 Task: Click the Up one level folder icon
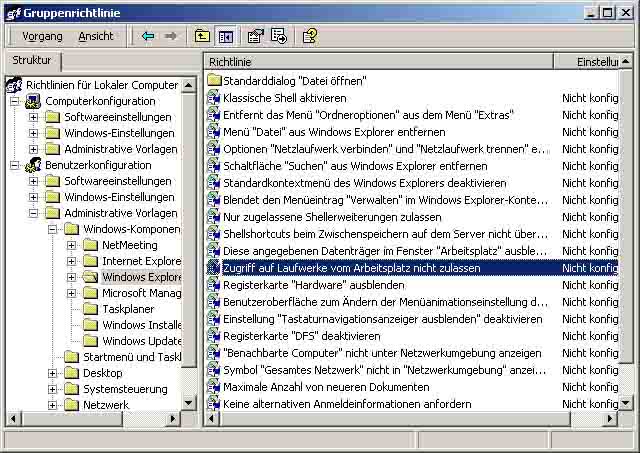202,36
